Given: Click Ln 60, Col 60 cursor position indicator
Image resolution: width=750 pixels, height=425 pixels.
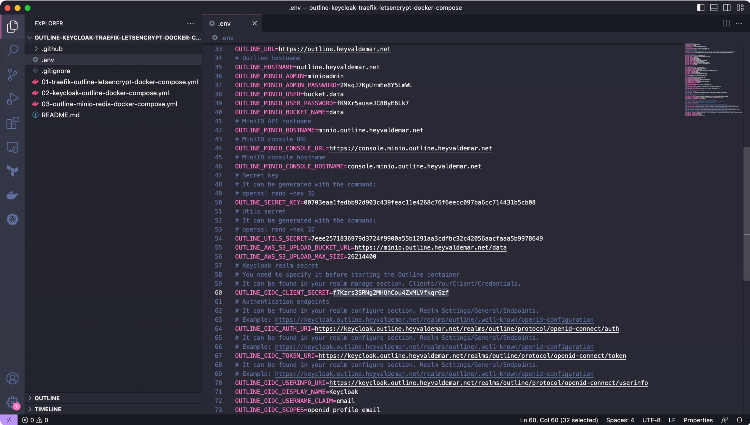Looking at the screenshot, I should [558, 420].
